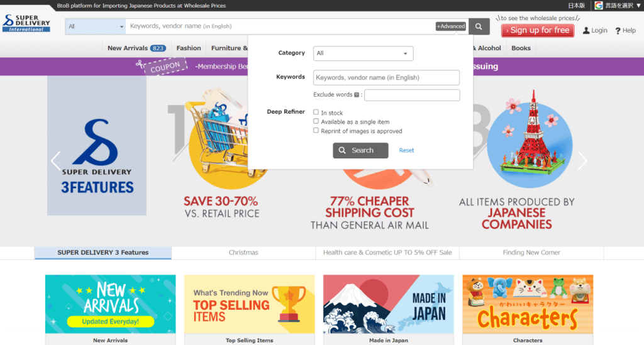Click the Login person icon

[586, 30]
